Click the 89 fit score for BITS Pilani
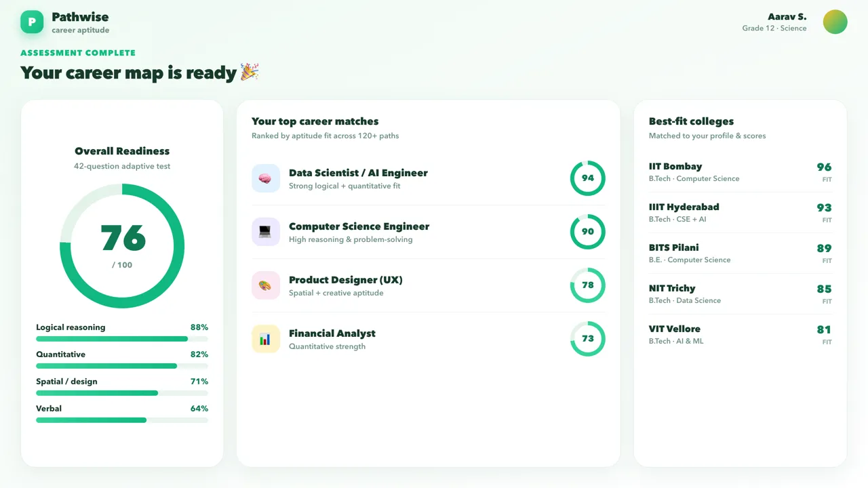Screen dimensions: 868x488 click(x=824, y=249)
